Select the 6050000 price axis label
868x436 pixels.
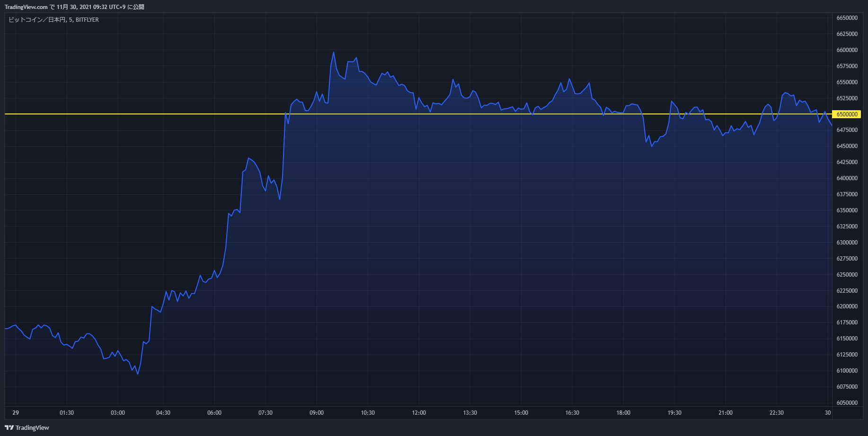(847, 403)
